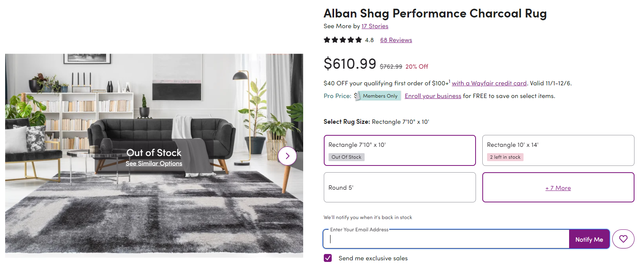Open the 68 Reviews link
This screenshot has height=277, width=644.
click(396, 40)
